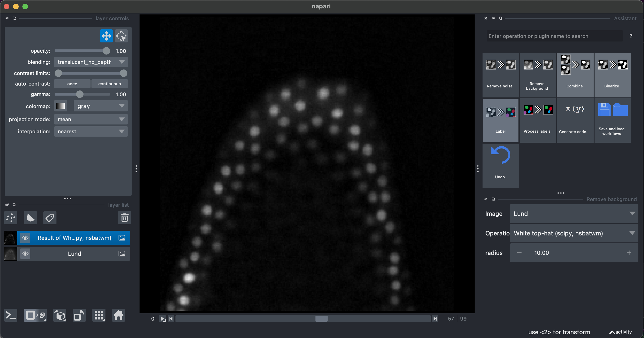644x338 pixels.
Task: Enable continuous auto-contrast
Action: 109,84
